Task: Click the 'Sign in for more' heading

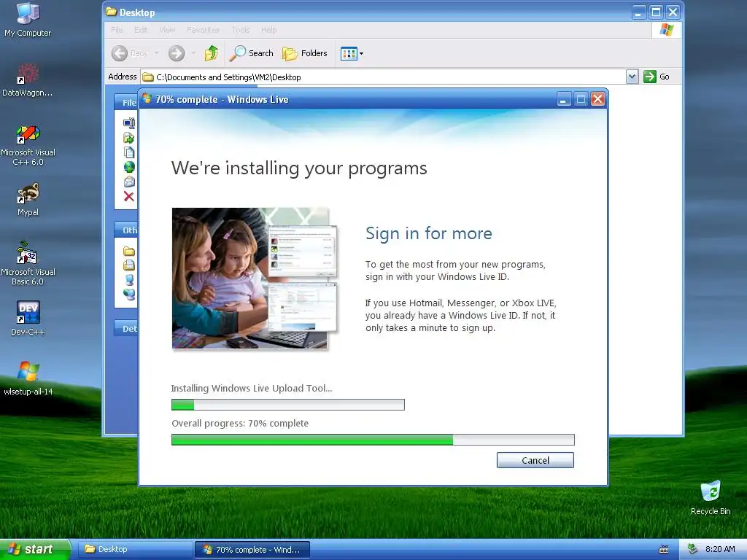Action: tap(429, 233)
